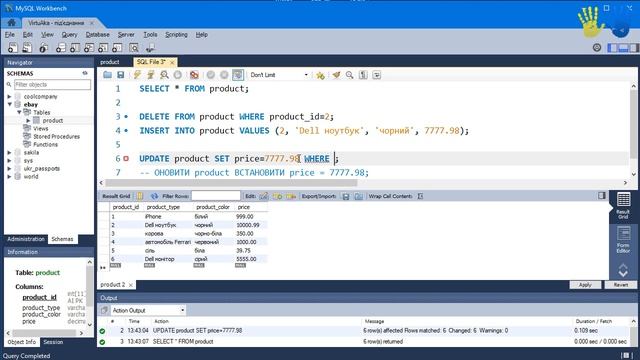Screen dimensions: 640x360
Task: Switch to the Administration tab
Action: point(26,239)
